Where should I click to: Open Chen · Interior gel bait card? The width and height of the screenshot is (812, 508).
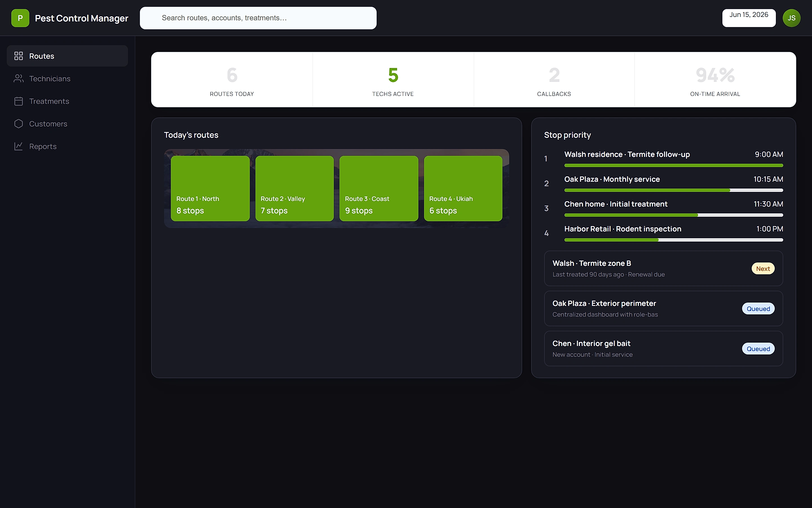click(x=663, y=349)
